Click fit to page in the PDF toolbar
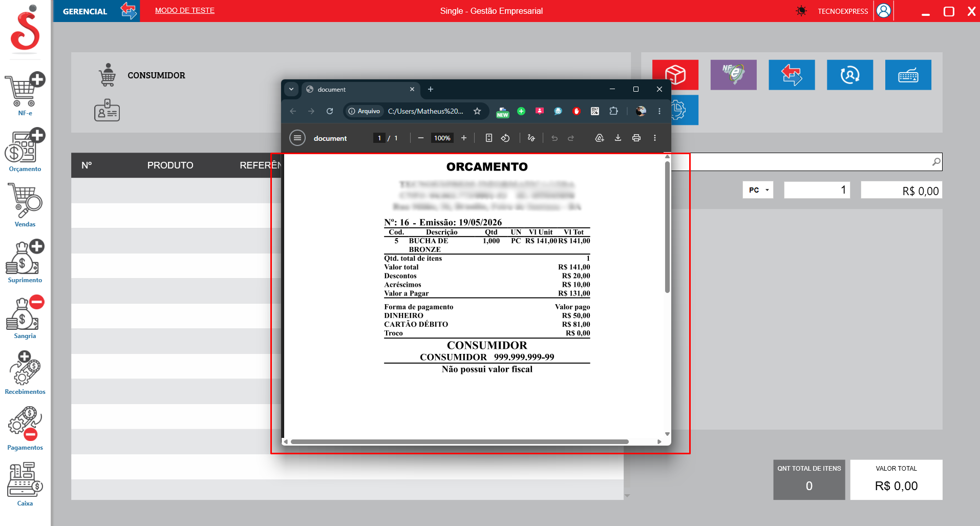The height and width of the screenshot is (526, 980). (489, 138)
